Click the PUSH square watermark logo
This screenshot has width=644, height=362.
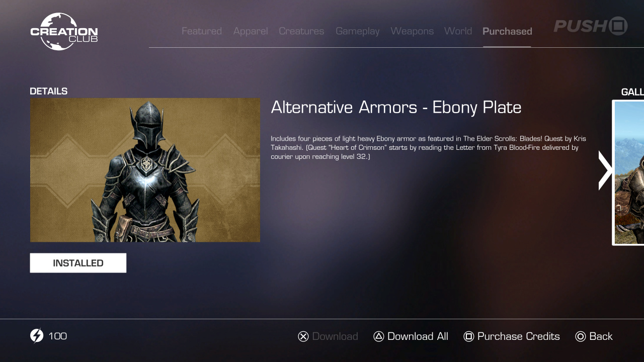click(x=591, y=26)
